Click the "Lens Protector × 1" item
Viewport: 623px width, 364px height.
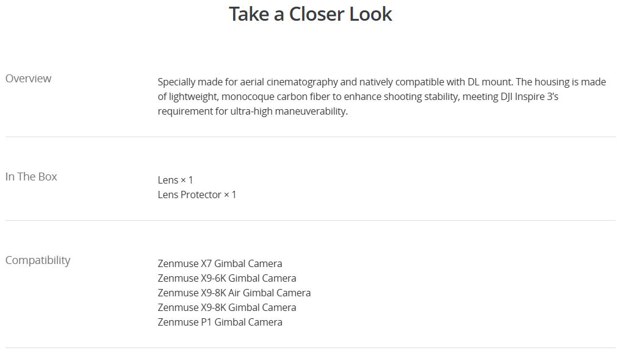point(196,194)
